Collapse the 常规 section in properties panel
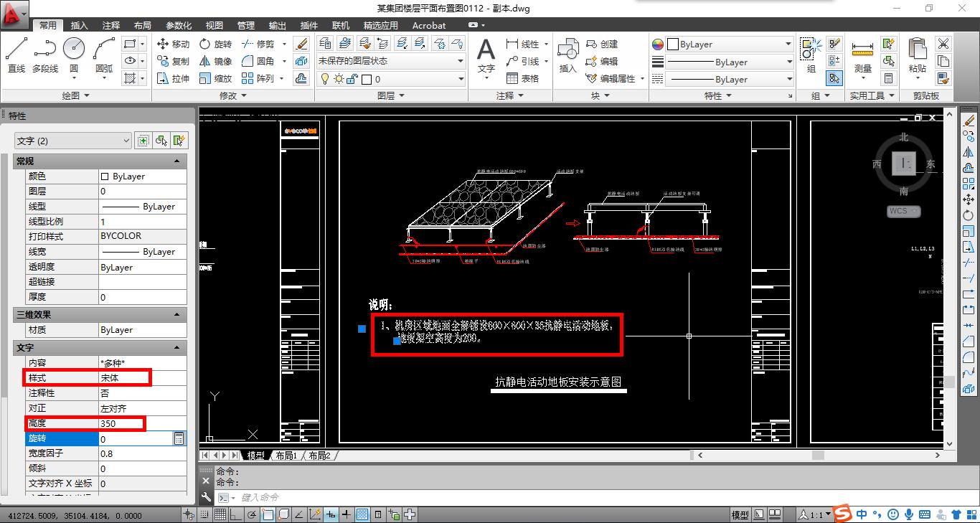The width and height of the screenshot is (980, 523). [176, 161]
